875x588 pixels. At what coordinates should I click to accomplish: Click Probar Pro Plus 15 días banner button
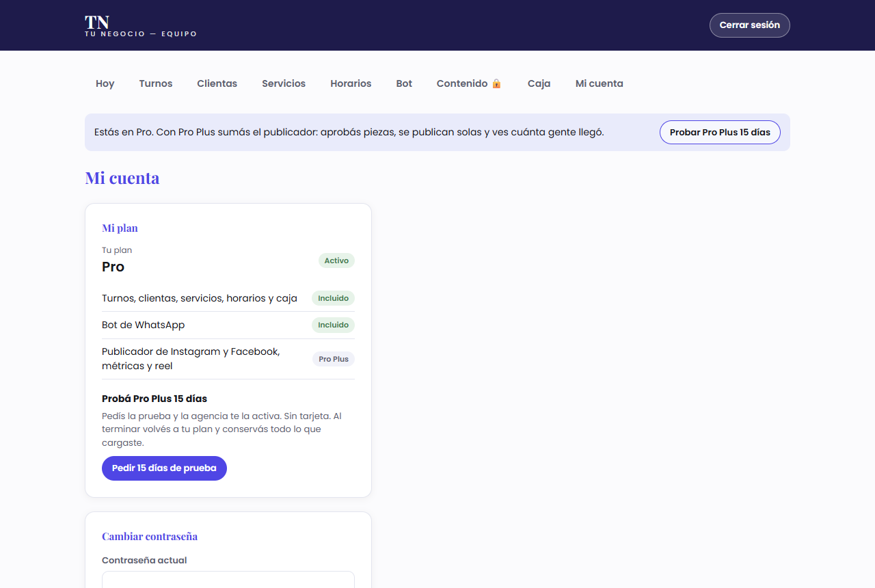click(x=720, y=133)
